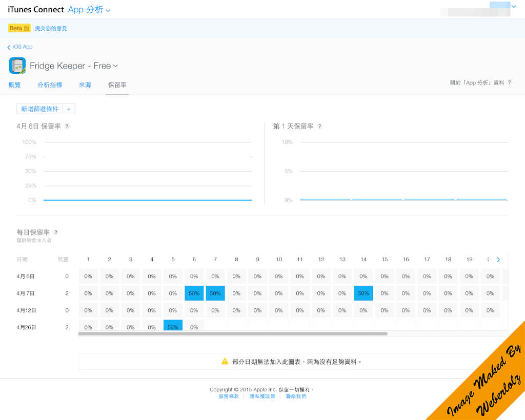Viewport: 525px width, 420px height.
Task: Switch to the 概覽 tab
Action: click(15, 85)
